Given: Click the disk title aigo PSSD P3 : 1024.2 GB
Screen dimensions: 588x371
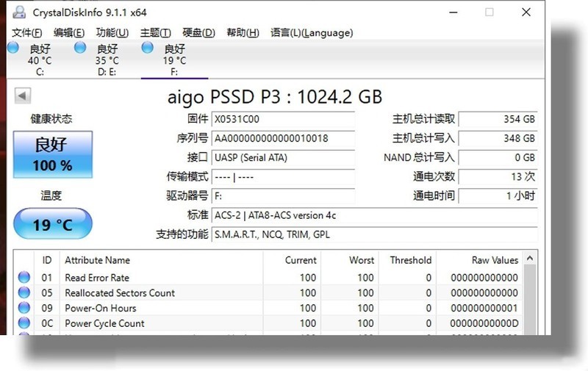Looking at the screenshot, I should click(274, 98).
